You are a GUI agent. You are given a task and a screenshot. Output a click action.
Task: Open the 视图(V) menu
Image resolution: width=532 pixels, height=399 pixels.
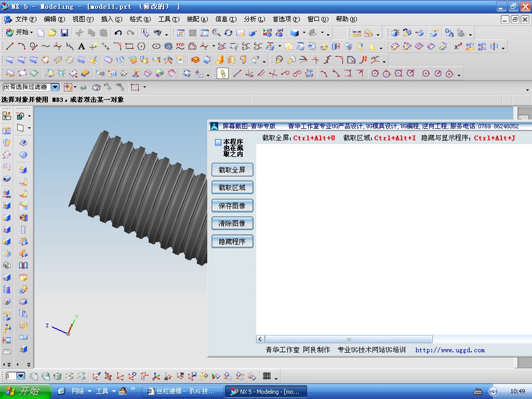tap(83, 19)
